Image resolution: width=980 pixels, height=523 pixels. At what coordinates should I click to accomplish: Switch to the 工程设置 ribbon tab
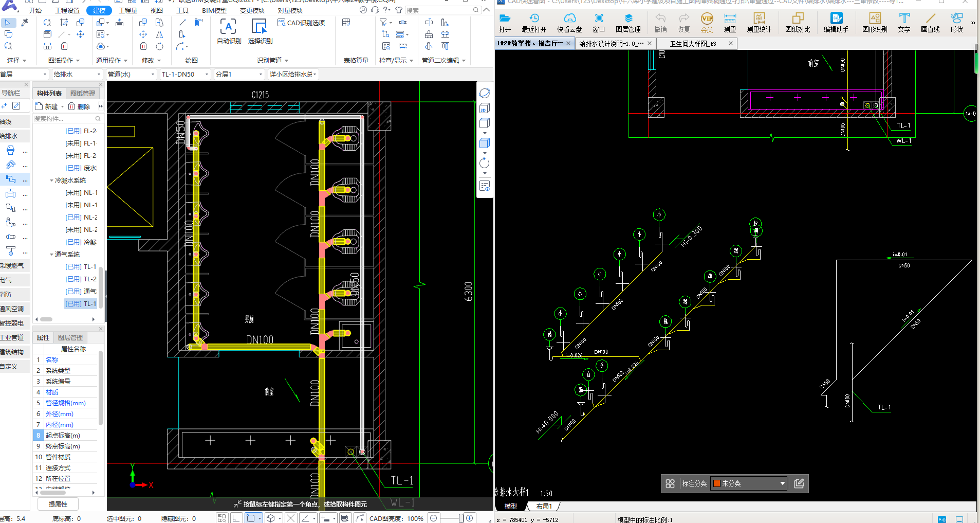(x=67, y=10)
